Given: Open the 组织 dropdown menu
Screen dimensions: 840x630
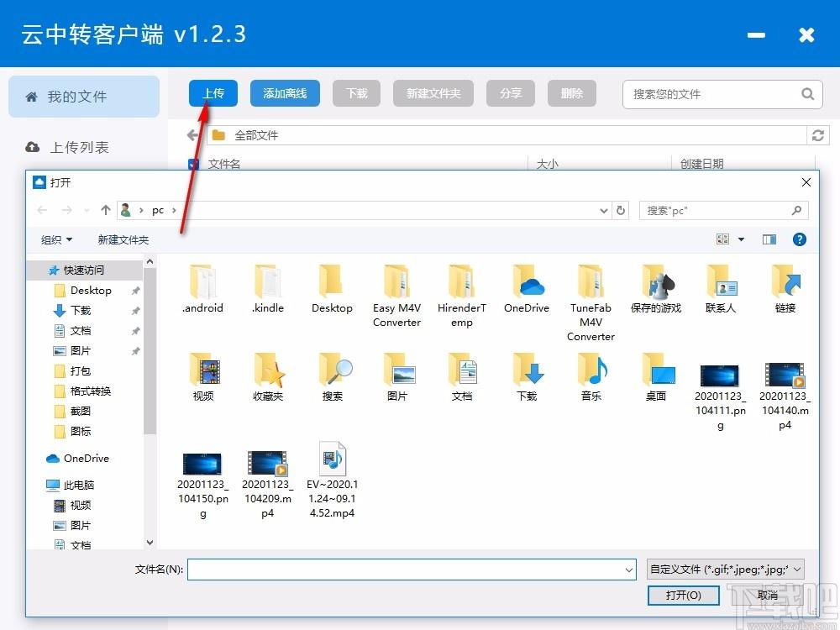Looking at the screenshot, I should [56, 240].
